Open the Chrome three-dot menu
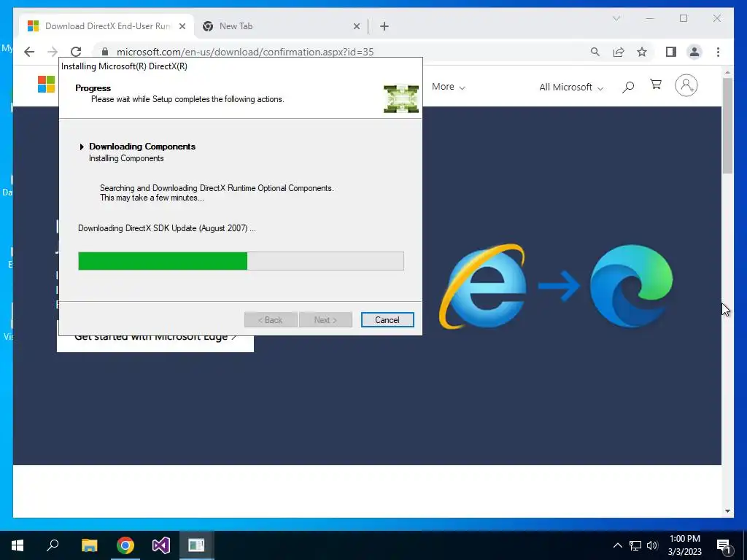The width and height of the screenshot is (747, 560). click(718, 52)
